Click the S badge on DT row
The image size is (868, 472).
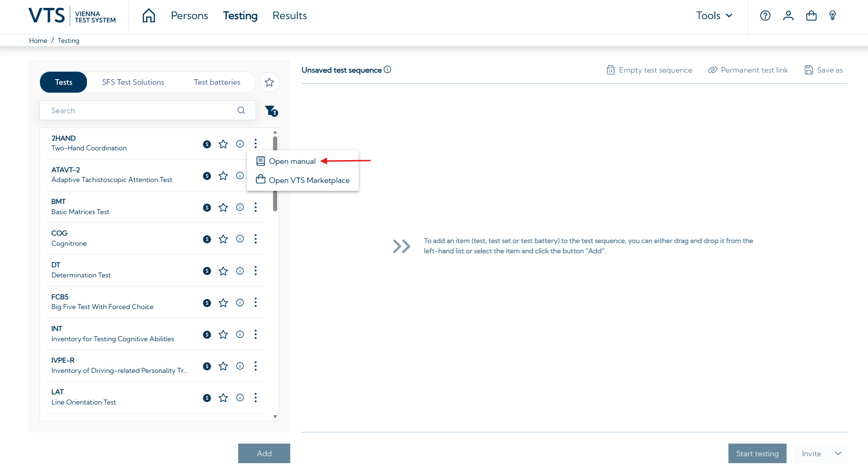coord(207,271)
